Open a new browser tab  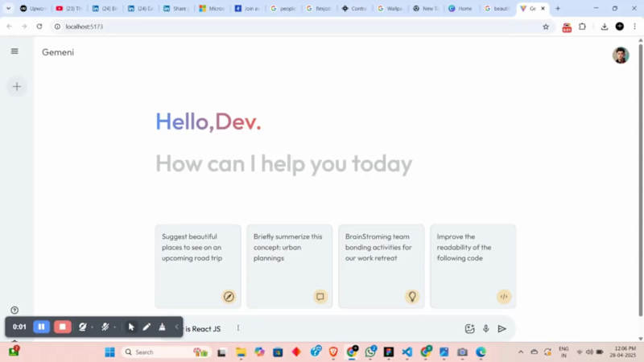point(558,8)
